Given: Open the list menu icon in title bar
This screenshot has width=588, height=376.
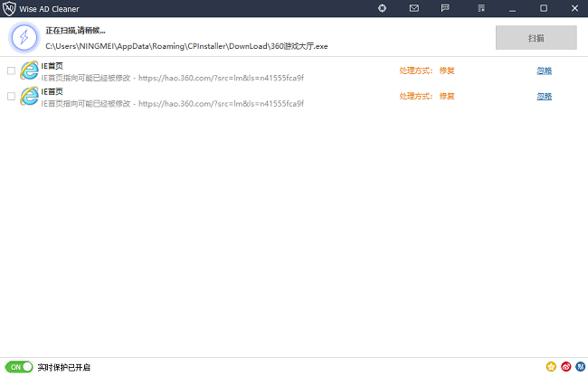Looking at the screenshot, I should point(481,8).
